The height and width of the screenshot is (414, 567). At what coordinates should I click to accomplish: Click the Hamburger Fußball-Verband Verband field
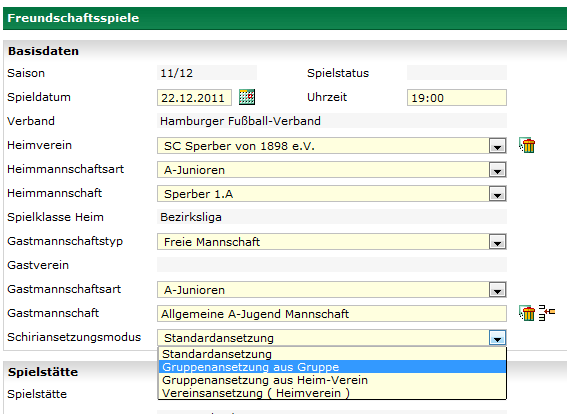[332, 121]
